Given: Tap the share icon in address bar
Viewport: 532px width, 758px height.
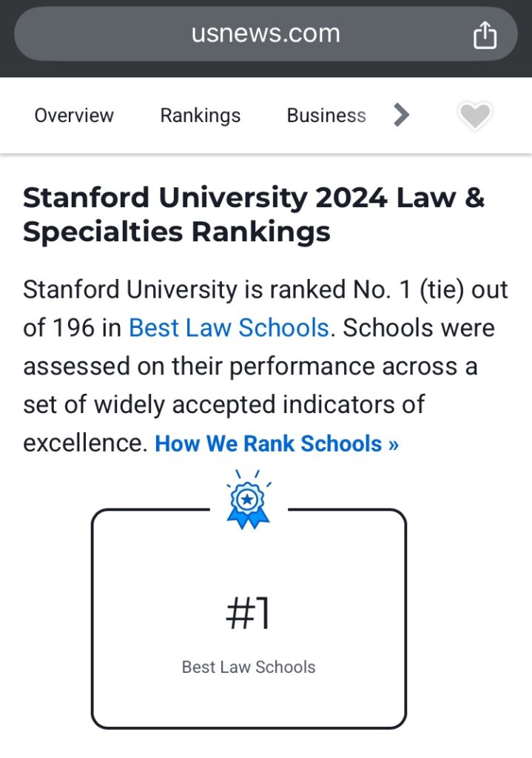Looking at the screenshot, I should point(485,35).
